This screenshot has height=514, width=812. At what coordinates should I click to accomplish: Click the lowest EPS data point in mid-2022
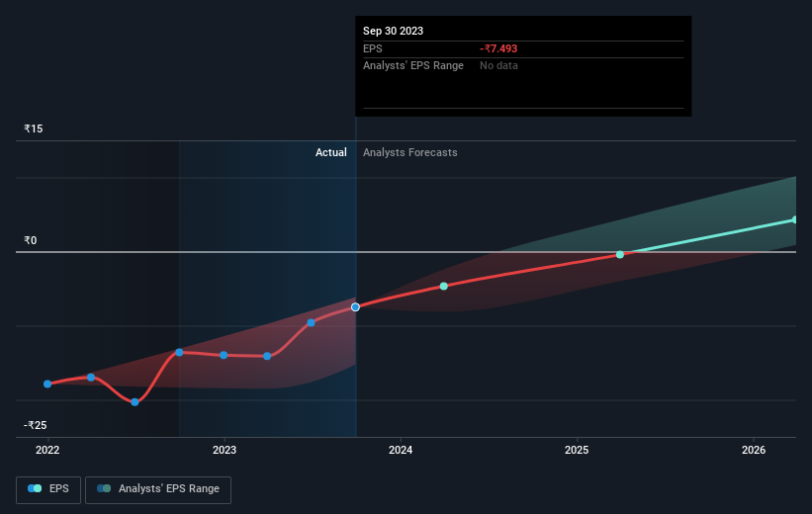tap(135, 402)
